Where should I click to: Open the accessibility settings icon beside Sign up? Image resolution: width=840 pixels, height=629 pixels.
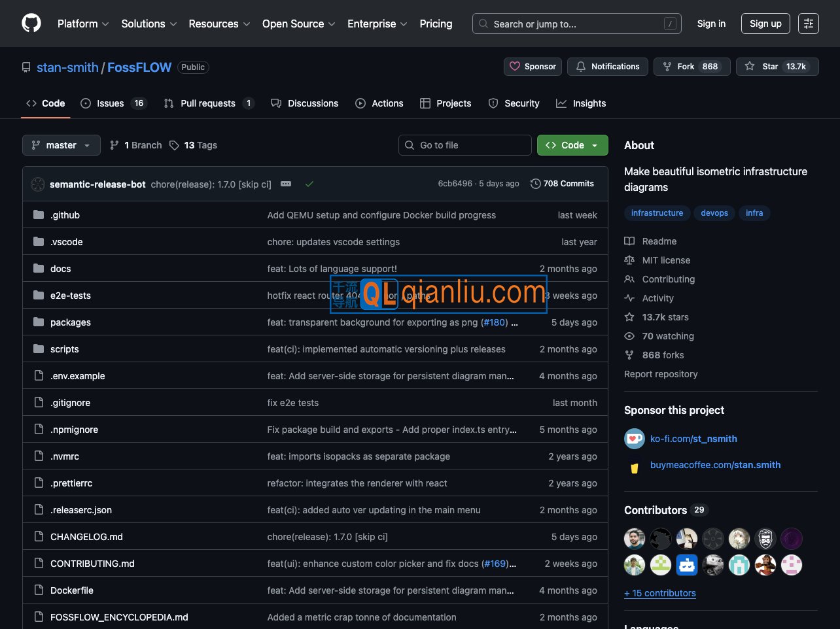click(x=809, y=24)
